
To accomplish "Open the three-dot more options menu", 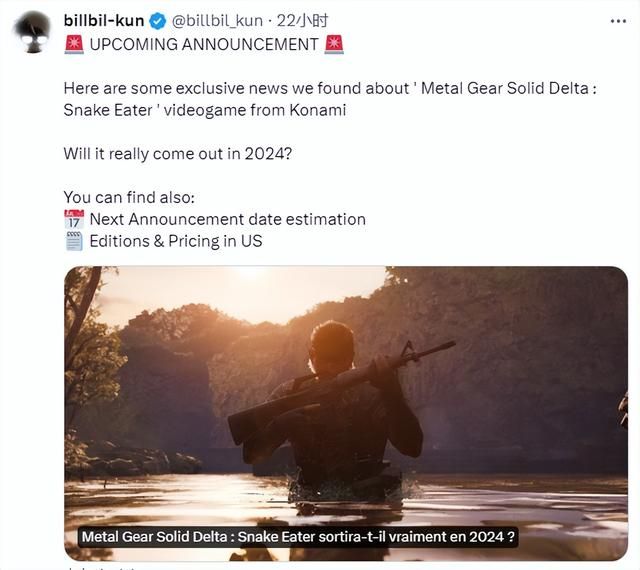I will pos(618,21).
